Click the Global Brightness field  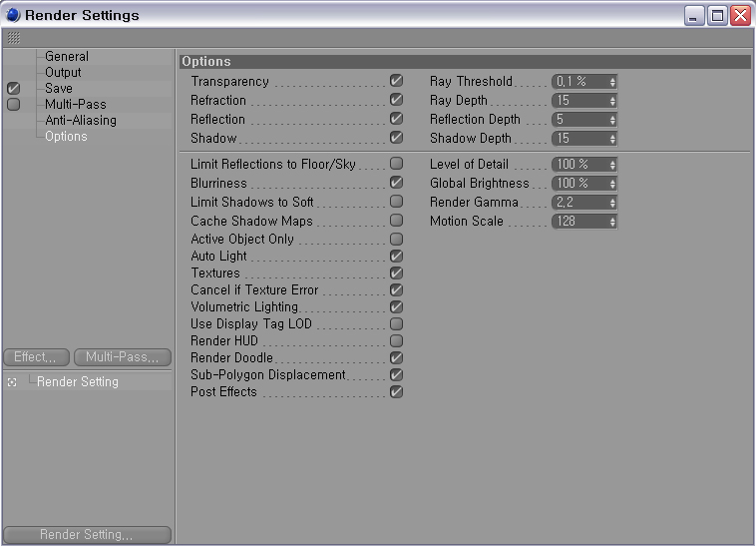click(x=580, y=184)
